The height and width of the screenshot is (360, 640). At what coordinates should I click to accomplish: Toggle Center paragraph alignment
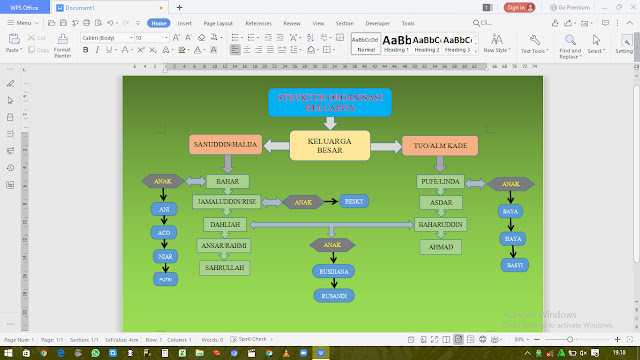click(247, 50)
